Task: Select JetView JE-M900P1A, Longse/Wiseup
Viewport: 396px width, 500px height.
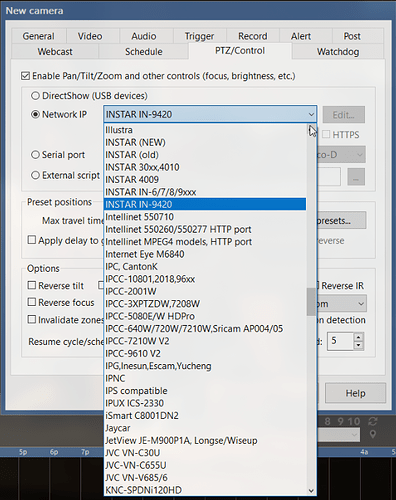Action: [205, 441]
